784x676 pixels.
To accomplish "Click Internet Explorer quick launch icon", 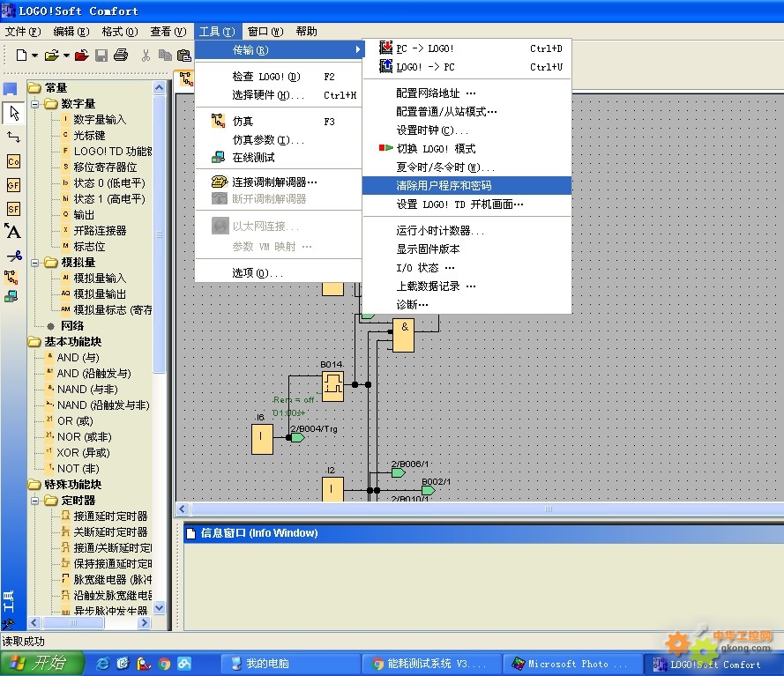I will coord(103,664).
